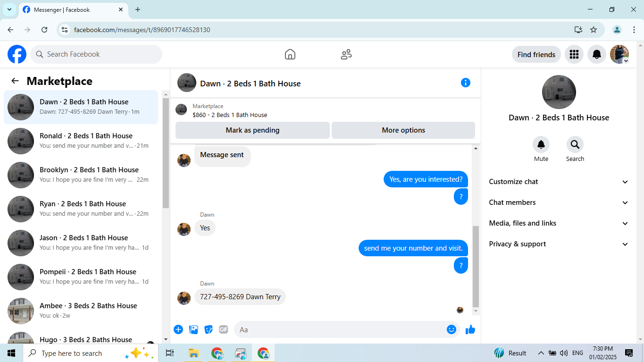Open the Pompeii conversation
The width and height of the screenshot is (644, 362).
81,277
